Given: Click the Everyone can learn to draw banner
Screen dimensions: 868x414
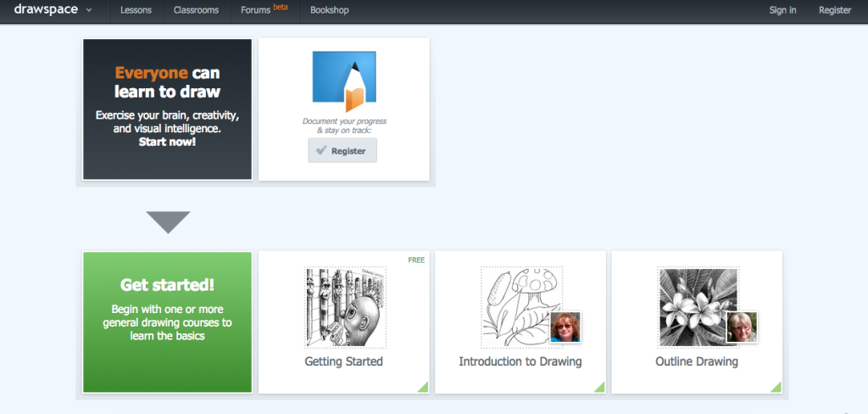Looking at the screenshot, I should [x=167, y=109].
